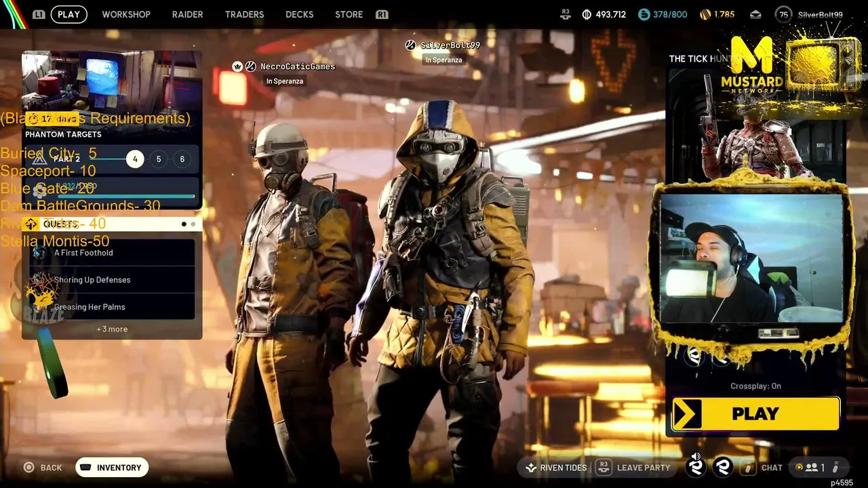868x488 pixels.
Task: Open the CHAT button
Action: (x=772, y=468)
